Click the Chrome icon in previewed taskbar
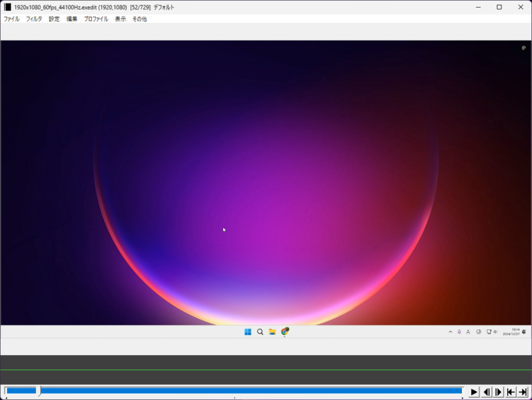 click(285, 332)
